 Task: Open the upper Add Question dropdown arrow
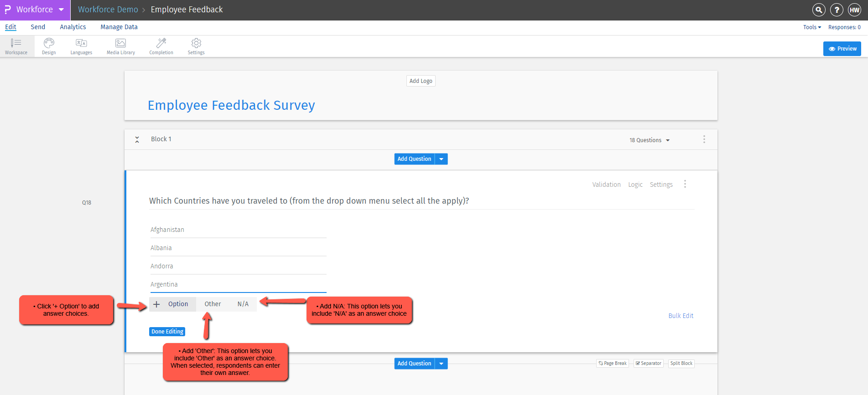tap(441, 159)
